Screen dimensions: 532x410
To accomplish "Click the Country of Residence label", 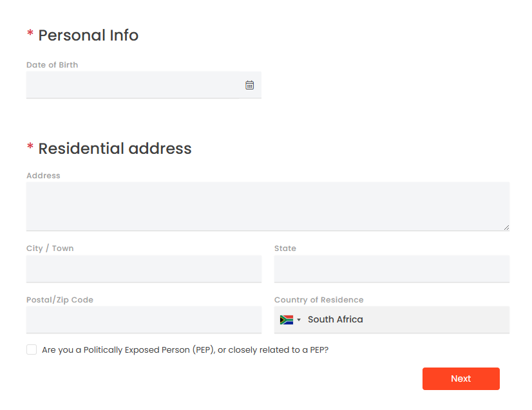I will click(319, 300).
